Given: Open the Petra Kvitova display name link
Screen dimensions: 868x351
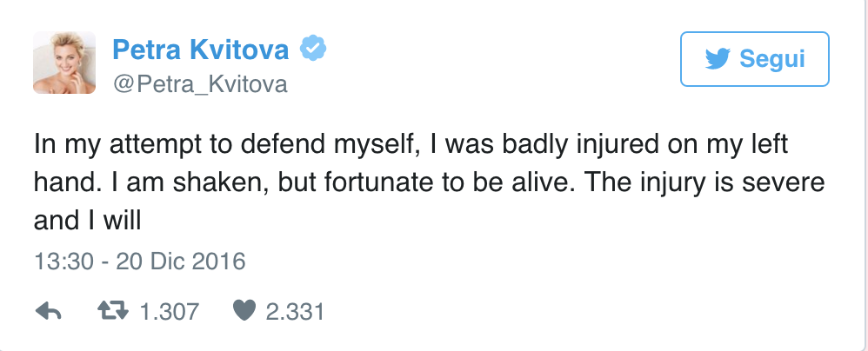Looking at the screenshot, I should point(200,50).
